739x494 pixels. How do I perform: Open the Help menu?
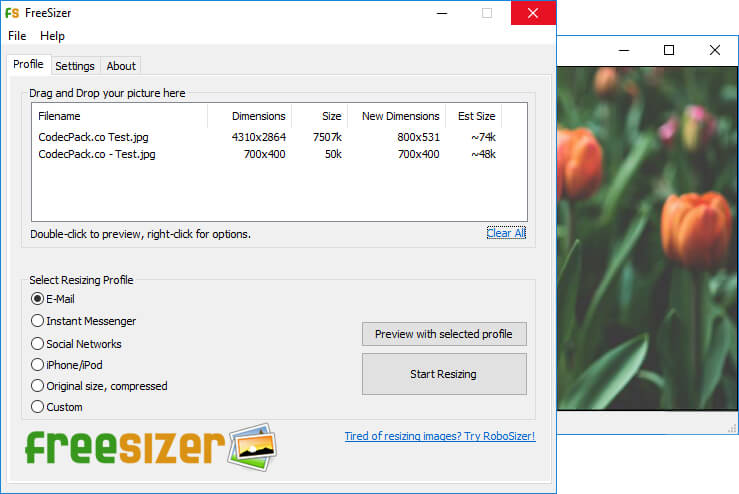click(x=52, y=36)
